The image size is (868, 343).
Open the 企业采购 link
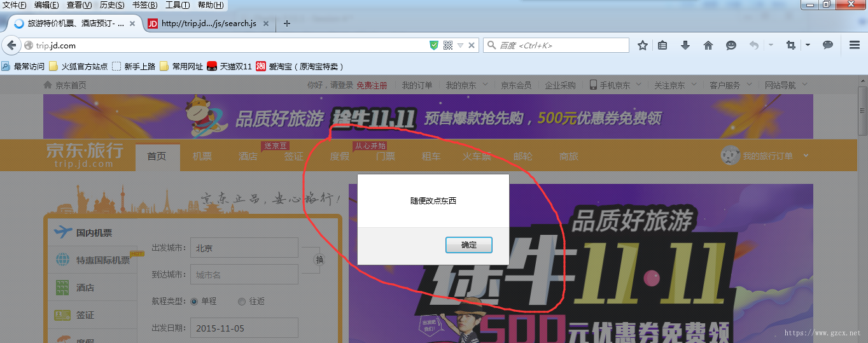tap(560, 85)
